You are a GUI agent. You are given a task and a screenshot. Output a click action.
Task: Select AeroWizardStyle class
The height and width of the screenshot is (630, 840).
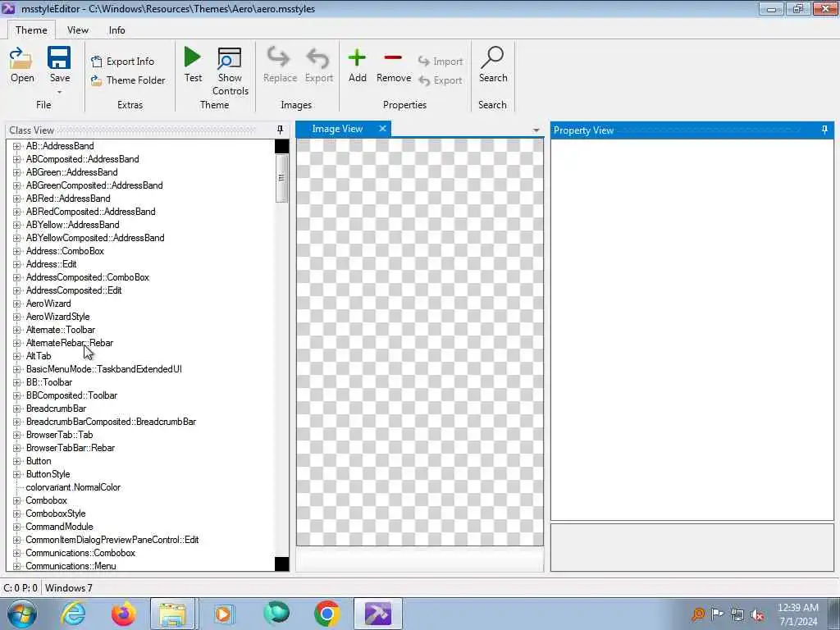pos(57,317)
